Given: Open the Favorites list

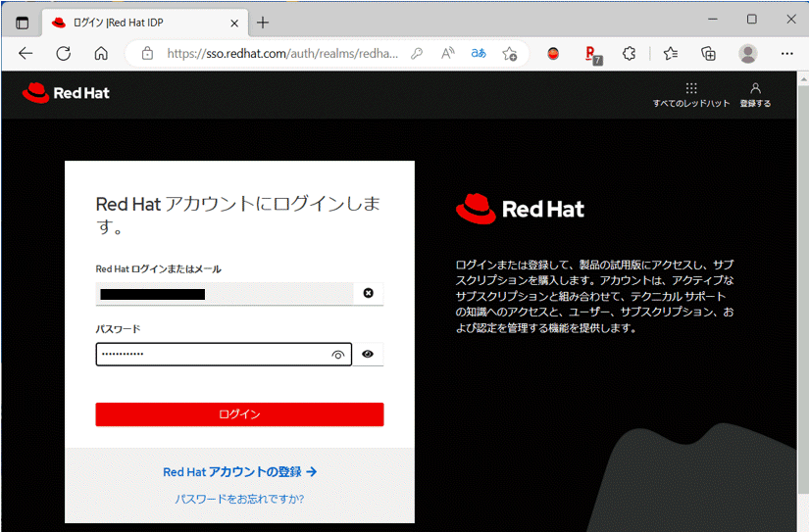Looking at the screenshot, I should click(670, 53).
